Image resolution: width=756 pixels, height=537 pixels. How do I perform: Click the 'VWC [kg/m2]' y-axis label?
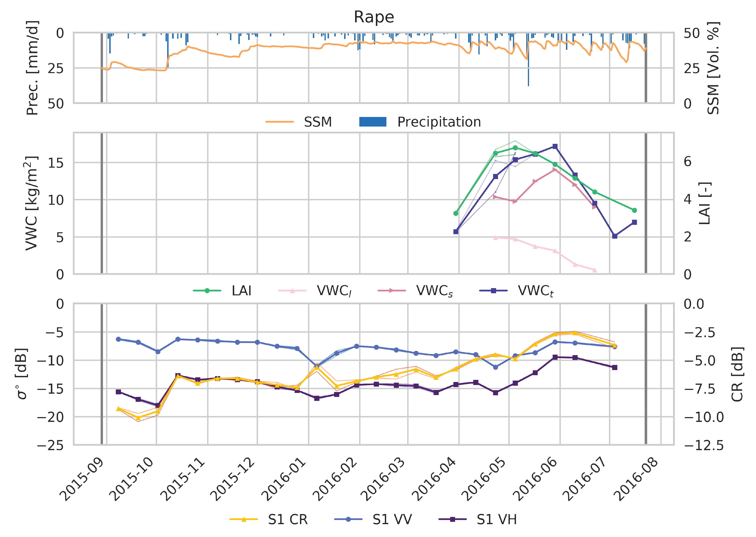(x=32, y=203)
